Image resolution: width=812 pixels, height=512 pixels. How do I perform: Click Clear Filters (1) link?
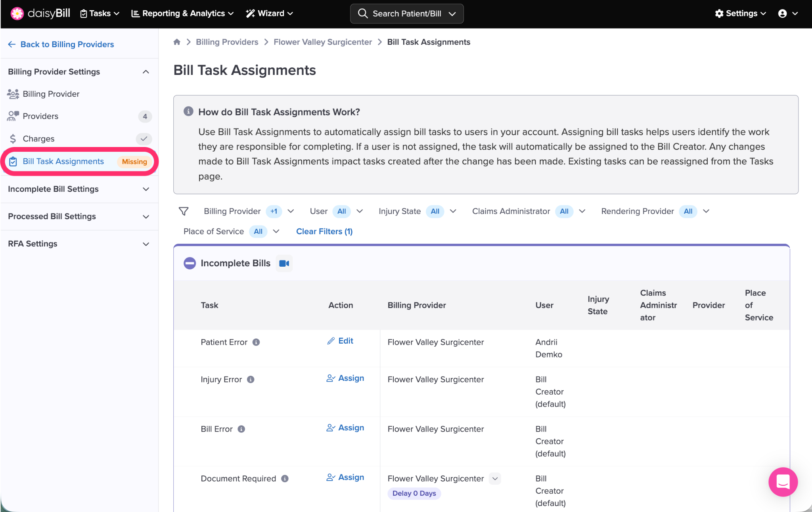[324, 232]
